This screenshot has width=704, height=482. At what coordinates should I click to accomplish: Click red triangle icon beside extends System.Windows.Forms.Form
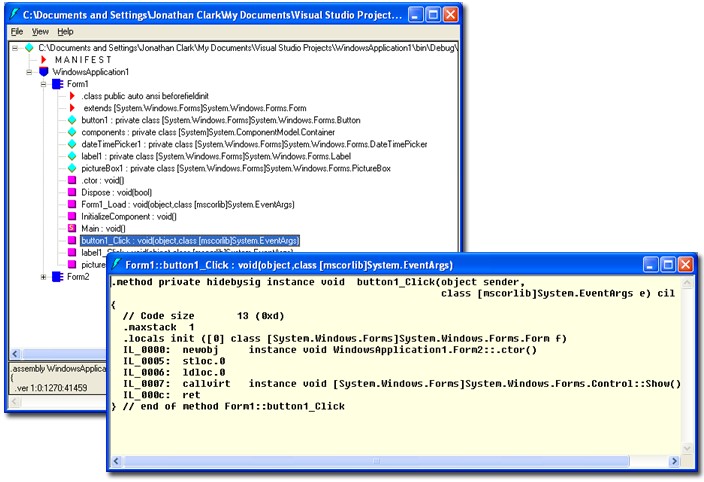coord(72,108)
